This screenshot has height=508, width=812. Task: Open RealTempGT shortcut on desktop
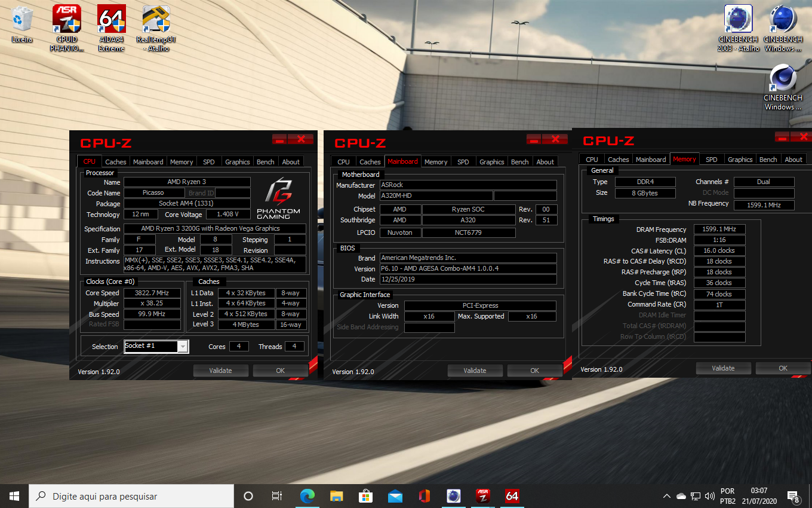(156, 28)
